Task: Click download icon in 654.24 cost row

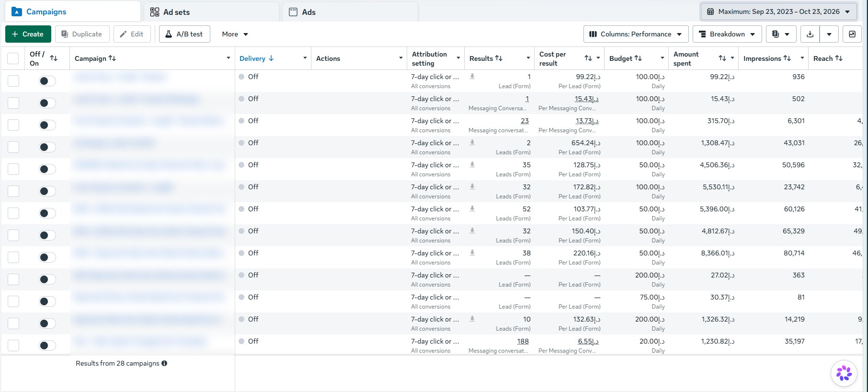Action: pyautogui.click(x=472, y=142)
